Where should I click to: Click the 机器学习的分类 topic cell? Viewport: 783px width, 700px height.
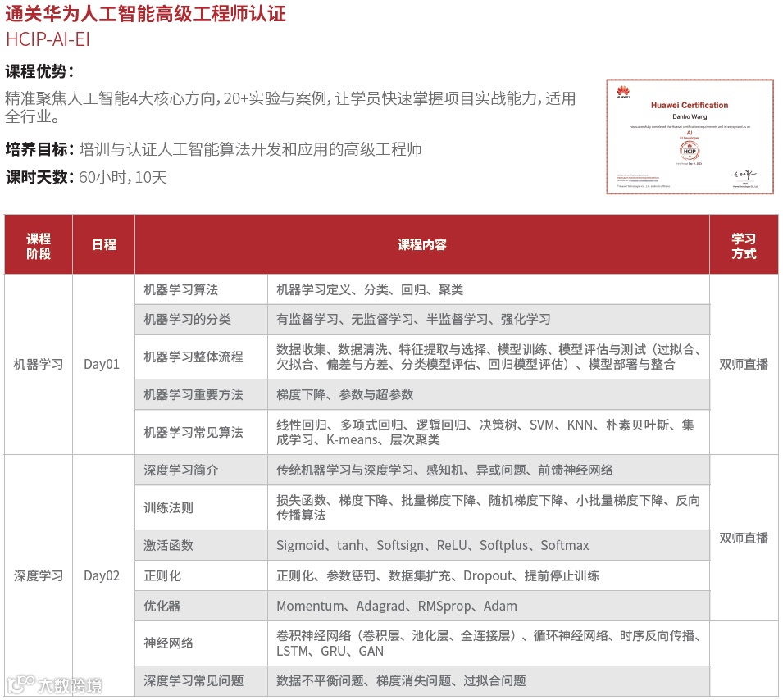pos(201,320)
